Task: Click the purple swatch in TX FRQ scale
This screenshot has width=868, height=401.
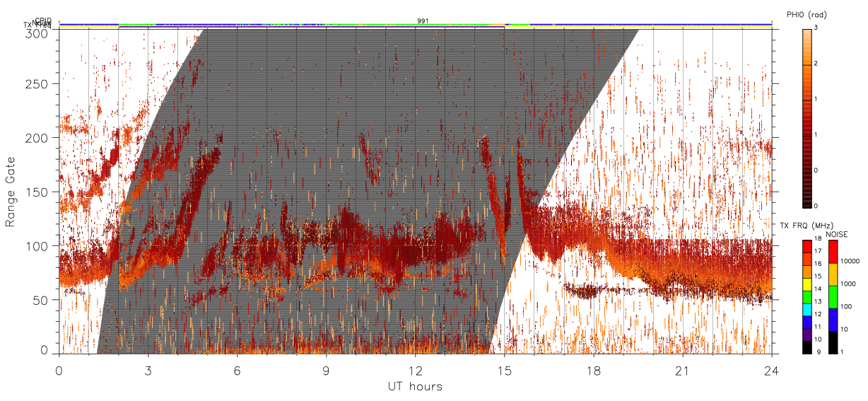Action: 807,335
